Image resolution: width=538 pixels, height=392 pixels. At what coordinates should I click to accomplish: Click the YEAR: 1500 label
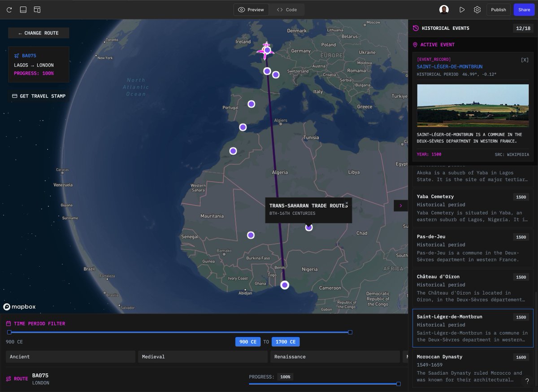(429, 154)
